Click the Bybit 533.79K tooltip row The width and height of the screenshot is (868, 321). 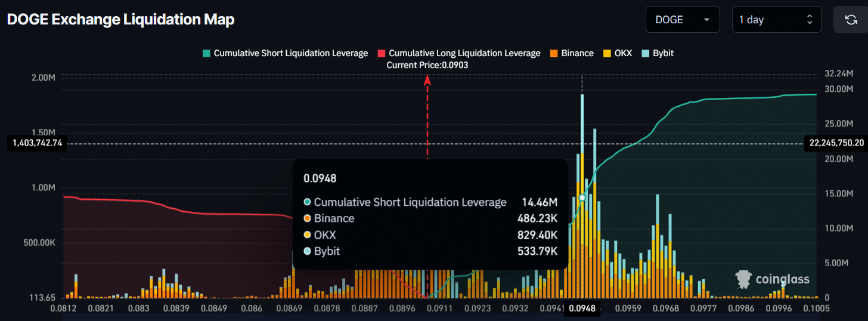[x=430, y=251]
